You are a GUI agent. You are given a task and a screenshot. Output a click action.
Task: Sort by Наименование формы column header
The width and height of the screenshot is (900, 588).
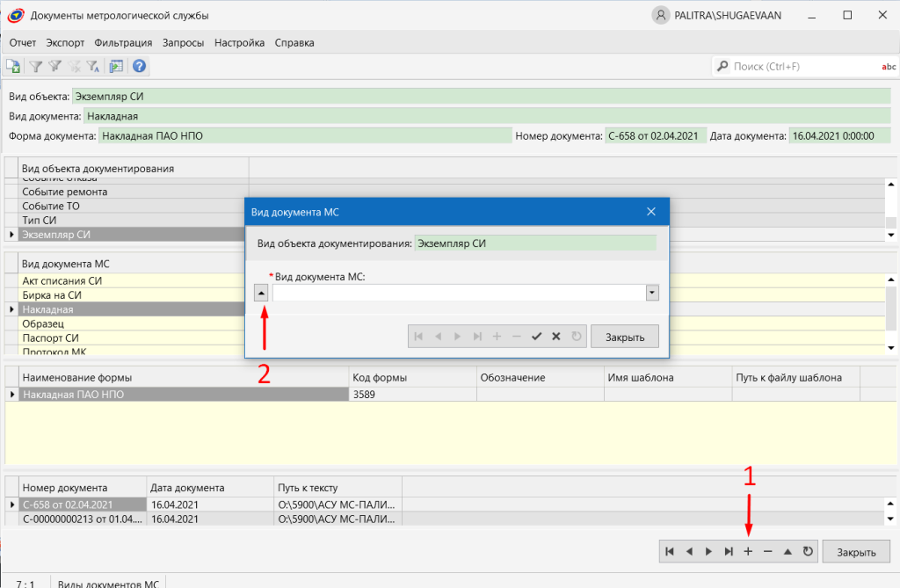[184, 377]
